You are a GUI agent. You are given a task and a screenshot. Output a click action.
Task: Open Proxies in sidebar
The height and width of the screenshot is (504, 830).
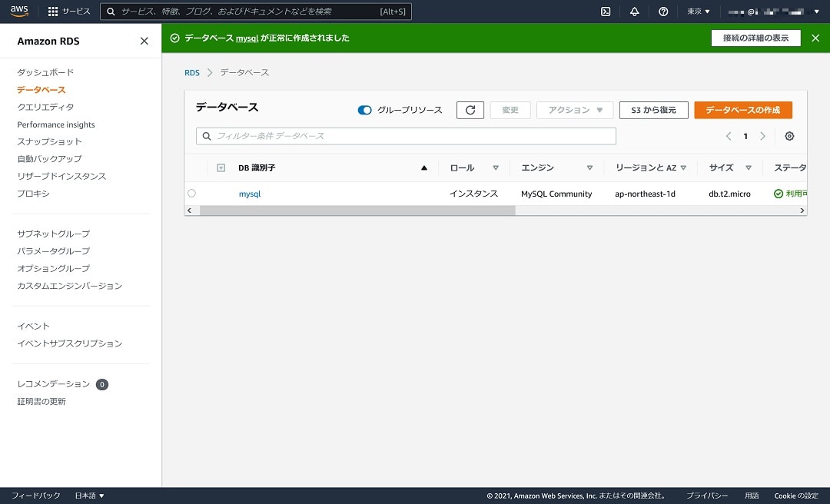33,194
